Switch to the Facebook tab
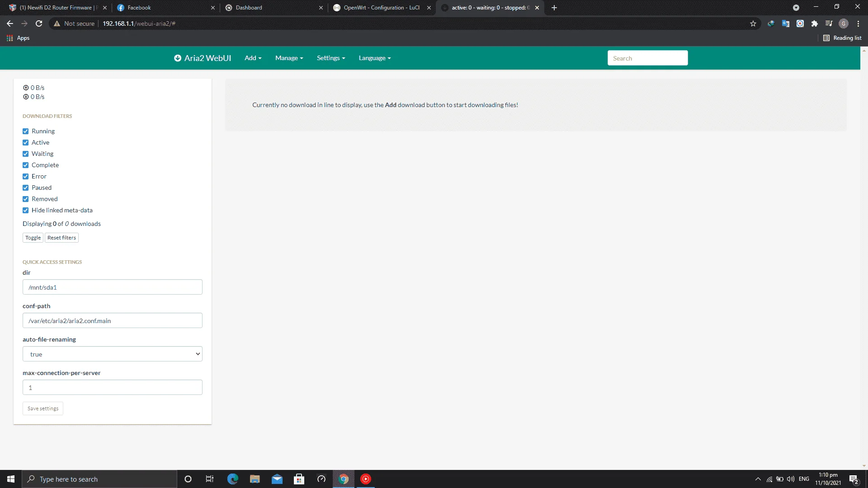 point(165,8)
